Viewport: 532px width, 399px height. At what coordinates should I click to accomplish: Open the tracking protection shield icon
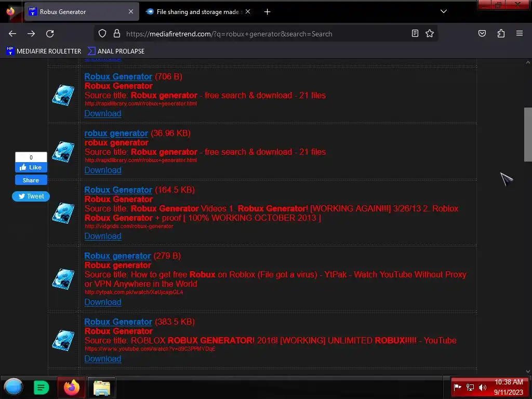pyautogui.click(x=102, y=33)
